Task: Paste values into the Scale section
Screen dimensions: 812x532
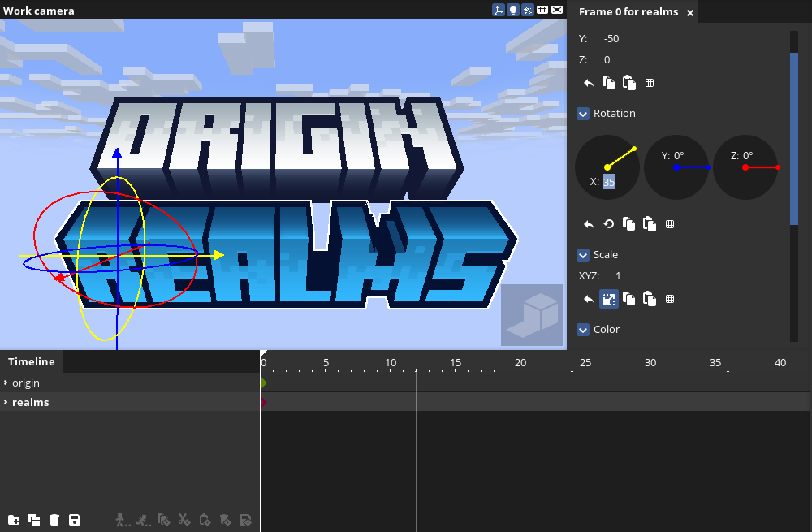Action: tap(649, 299)
